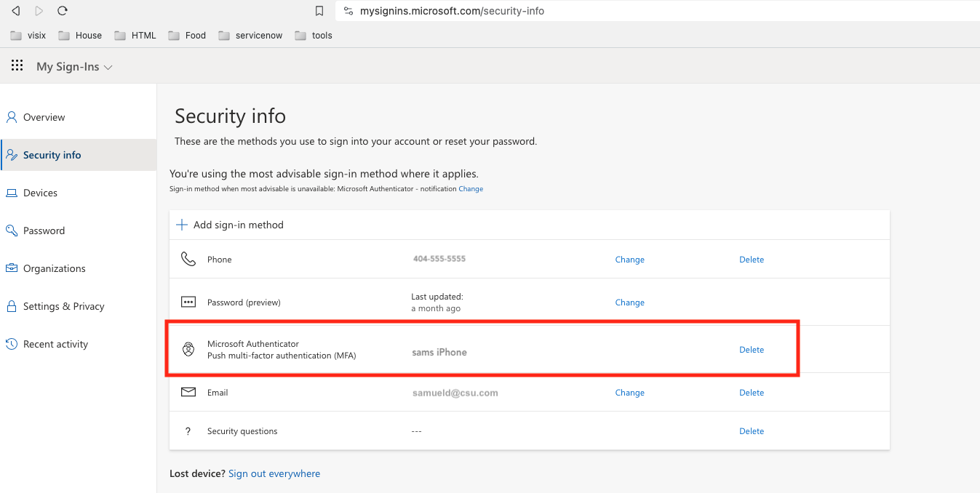The width and height of the screenshot is (980, 493).
Task: Open Recent activity in the sidebar
Action: point(78,344)
